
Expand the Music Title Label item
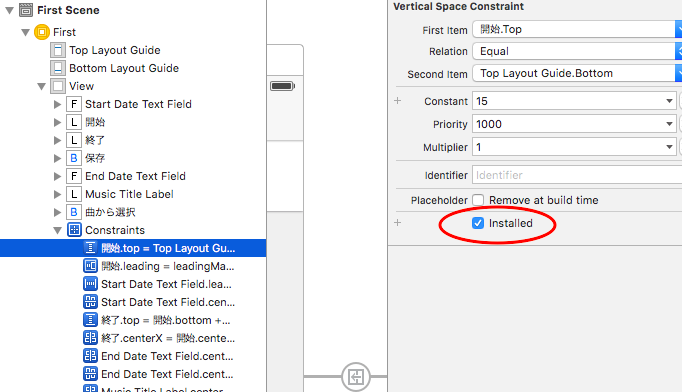(x=57, y=194)
